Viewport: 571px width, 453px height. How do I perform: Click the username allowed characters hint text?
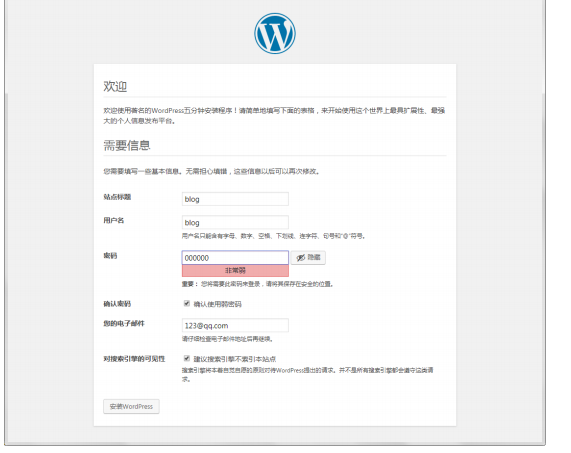tap(273, 236)
